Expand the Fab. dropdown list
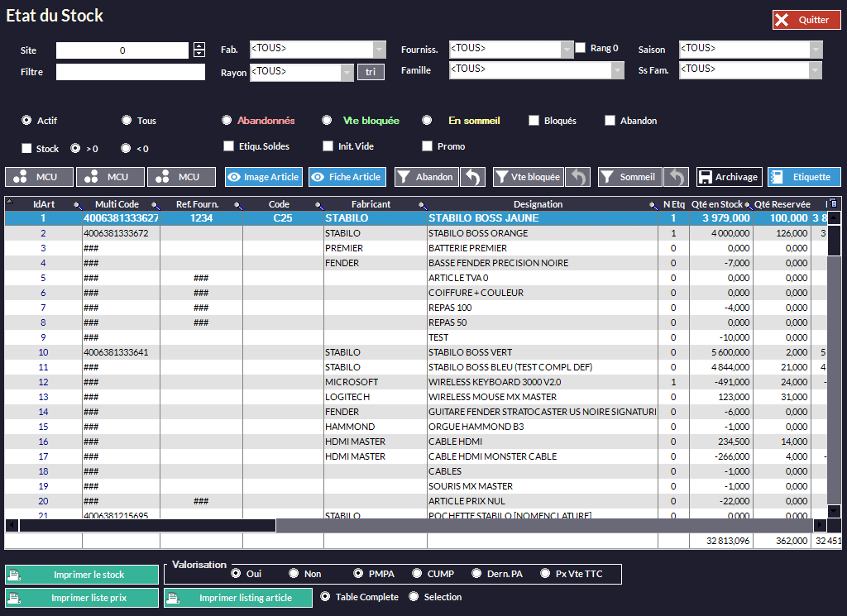847x616 pixels. [x=380, y=50]
